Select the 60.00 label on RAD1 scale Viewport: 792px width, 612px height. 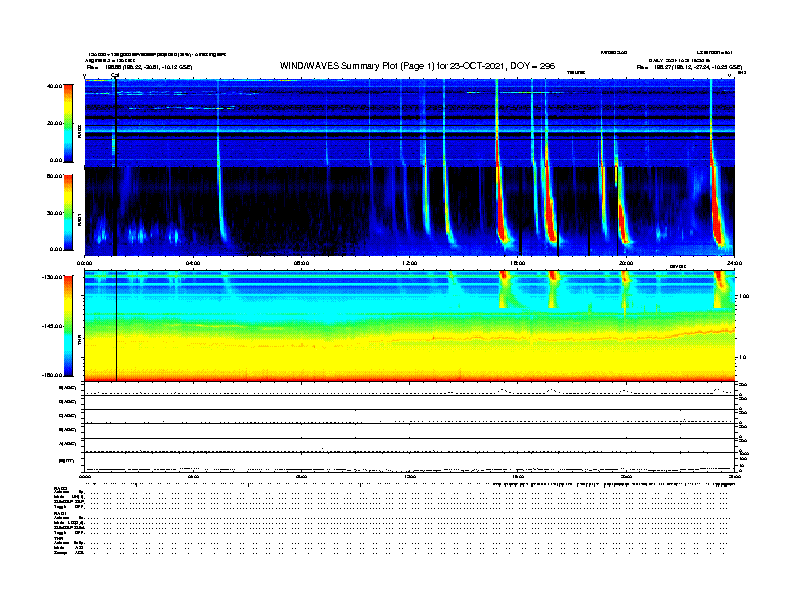pyautogui.click(x=55, y=176)
